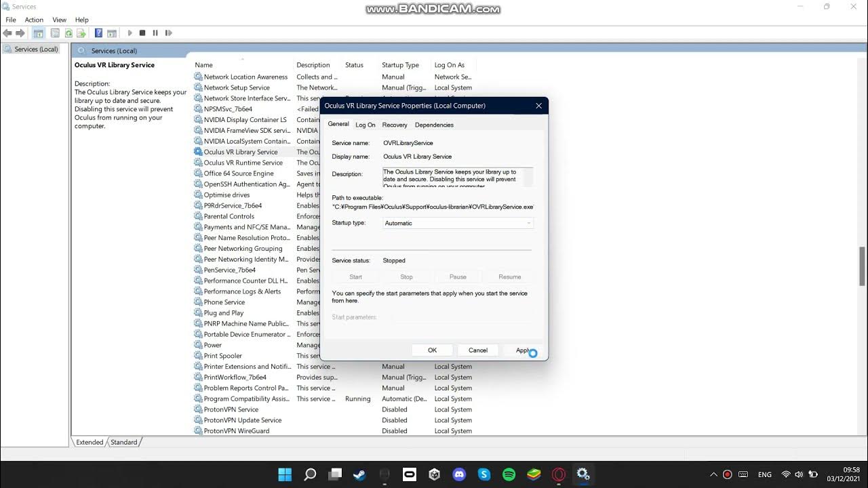Open Skype from the taskbar

pos(484,474)
